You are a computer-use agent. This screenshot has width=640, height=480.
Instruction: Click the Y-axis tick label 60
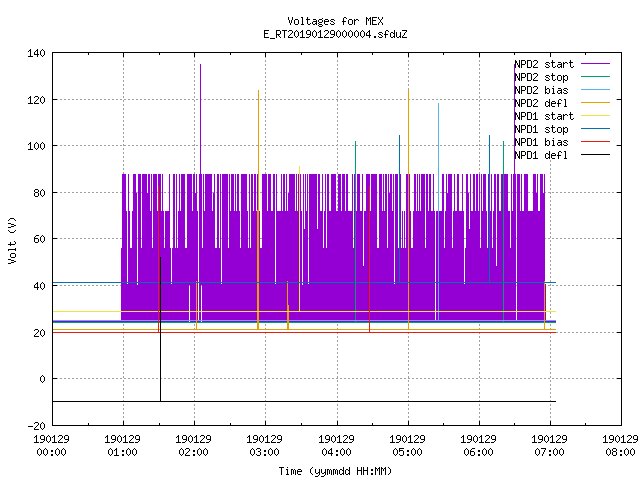[40, 239]
